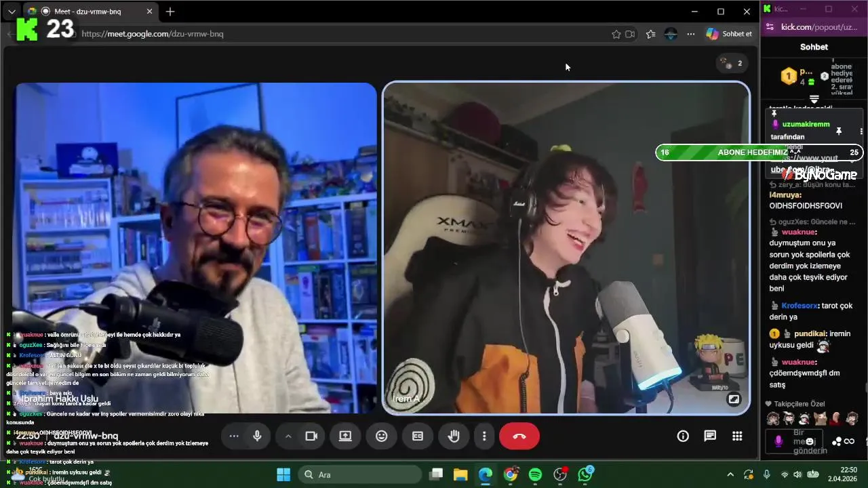Toggle the Meet microphone button
Image resolution: width=868 pixels, height=488 pixels.
click(257, 436)
